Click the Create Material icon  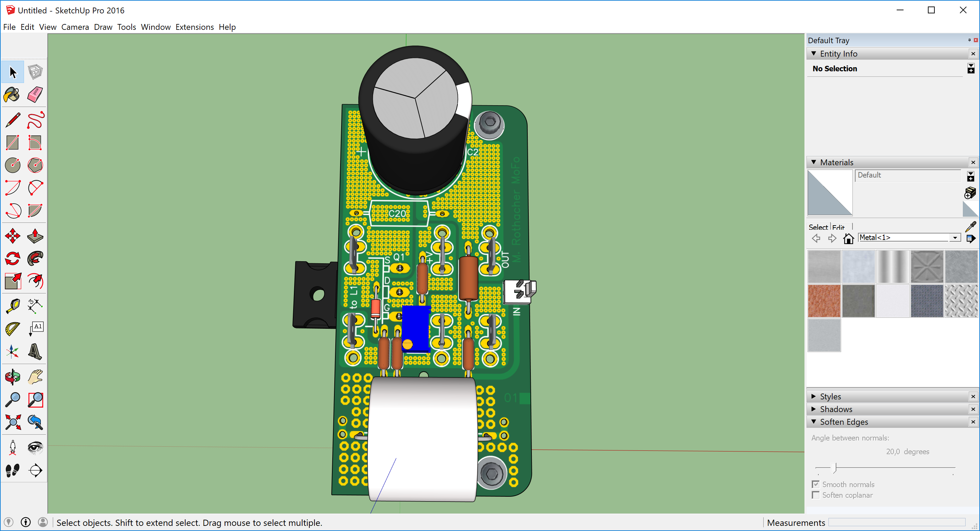[x=970, y=193]
